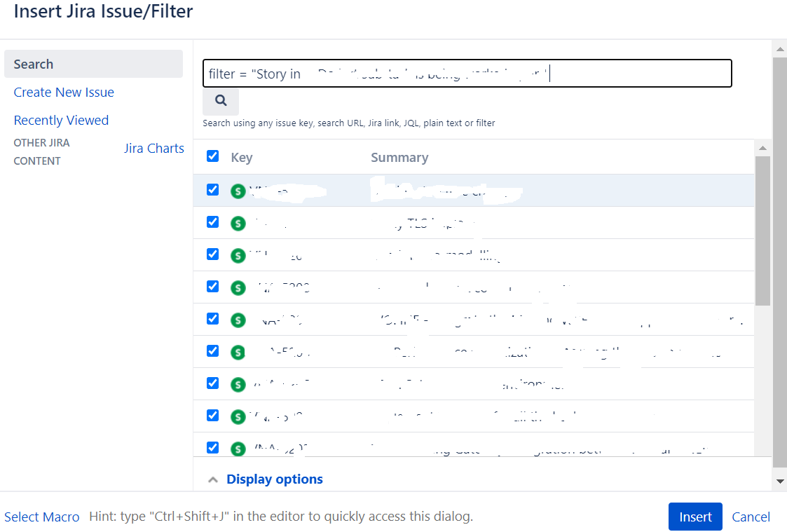Select the Search tab in sidebar
The width and height of the screenshot is (787, 532).
[x=93, y=64]
